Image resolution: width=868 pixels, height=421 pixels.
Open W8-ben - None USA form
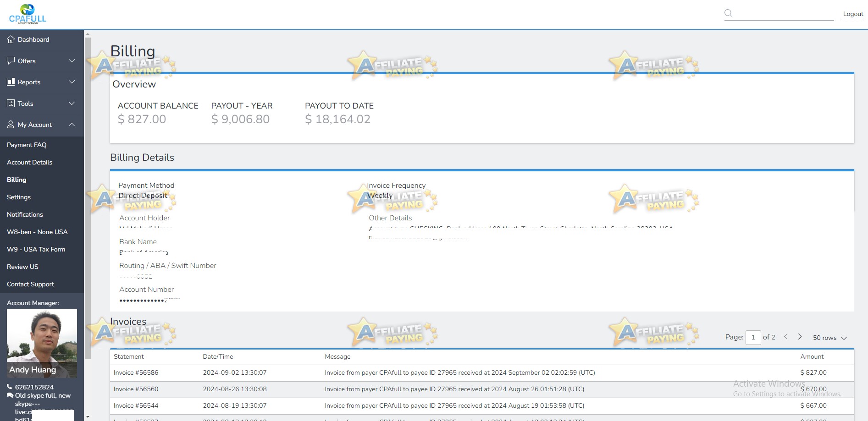[x=37, y=232]
